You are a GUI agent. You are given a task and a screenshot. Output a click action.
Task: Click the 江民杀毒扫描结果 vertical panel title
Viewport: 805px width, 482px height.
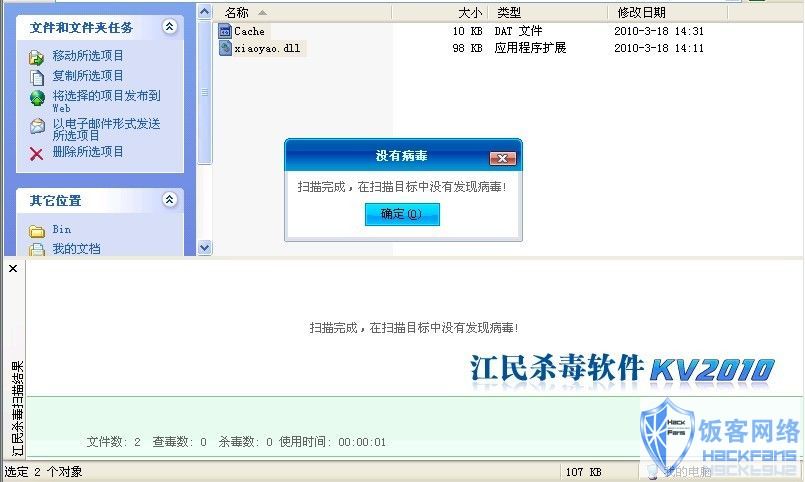18,409
